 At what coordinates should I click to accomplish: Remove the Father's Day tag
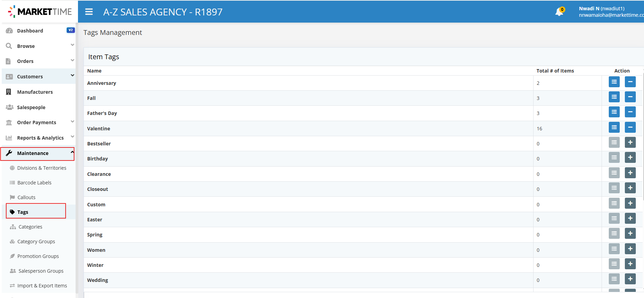(x=630, y=112)
